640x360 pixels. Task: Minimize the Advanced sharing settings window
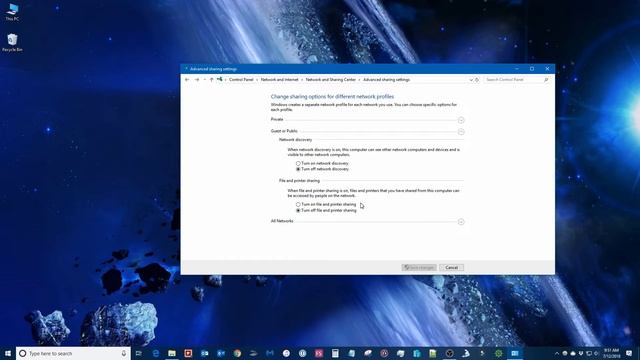517,69
